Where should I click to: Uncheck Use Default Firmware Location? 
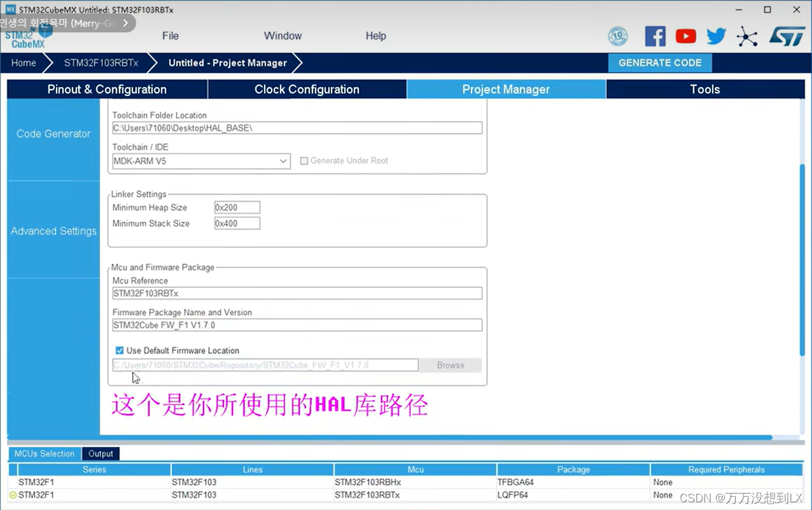(x=119, y=350)
